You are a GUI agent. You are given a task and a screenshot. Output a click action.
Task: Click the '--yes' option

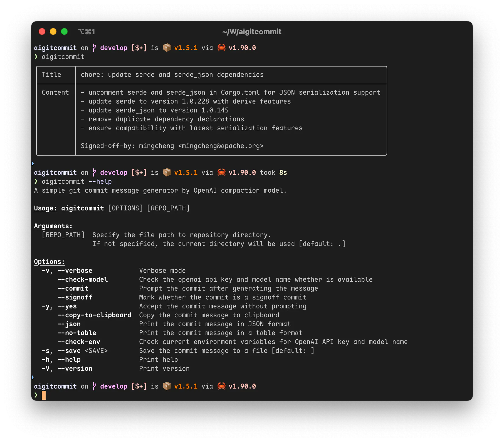67,306
